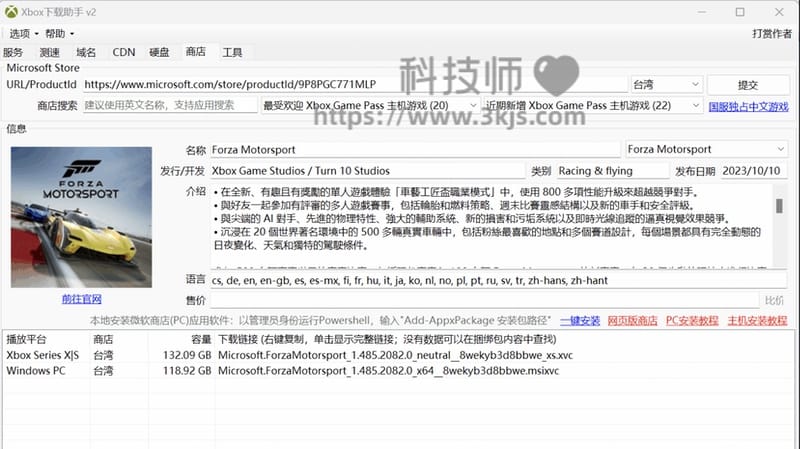Click the 比价 price compare link
This screenshot has height=449, width=800.
coord(774,301)
